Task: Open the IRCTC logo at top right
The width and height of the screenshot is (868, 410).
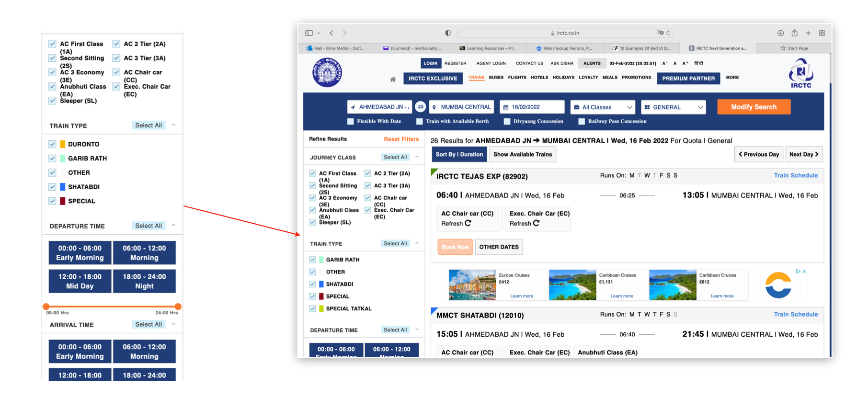Action: tap(801, 73)
